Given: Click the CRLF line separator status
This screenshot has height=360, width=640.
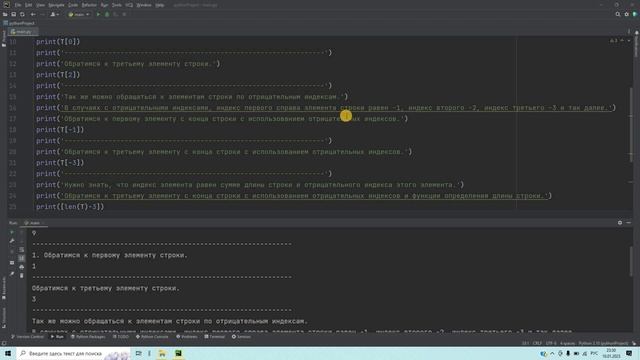Looking at the screenshot, I should coord(537,343).
